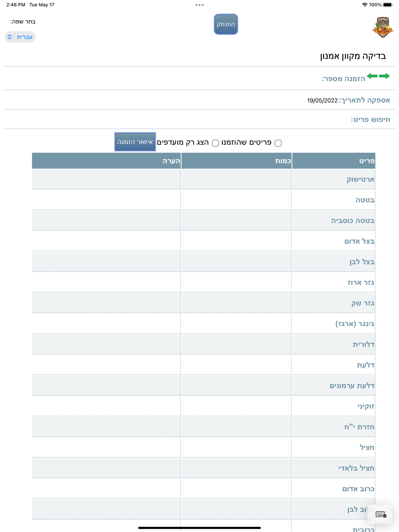Click note cell for כרוב אדום
This screenshot has width=399, height=532.
point(106,489)
